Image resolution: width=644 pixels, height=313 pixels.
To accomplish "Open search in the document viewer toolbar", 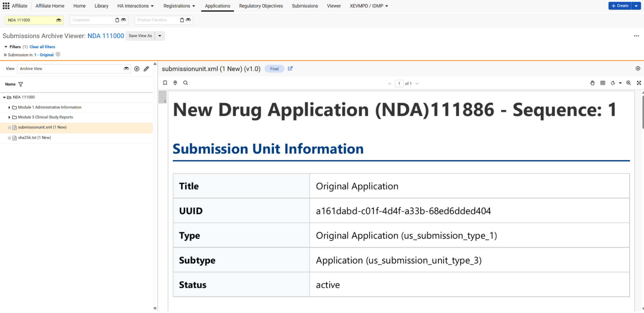I will click(186, 83).
